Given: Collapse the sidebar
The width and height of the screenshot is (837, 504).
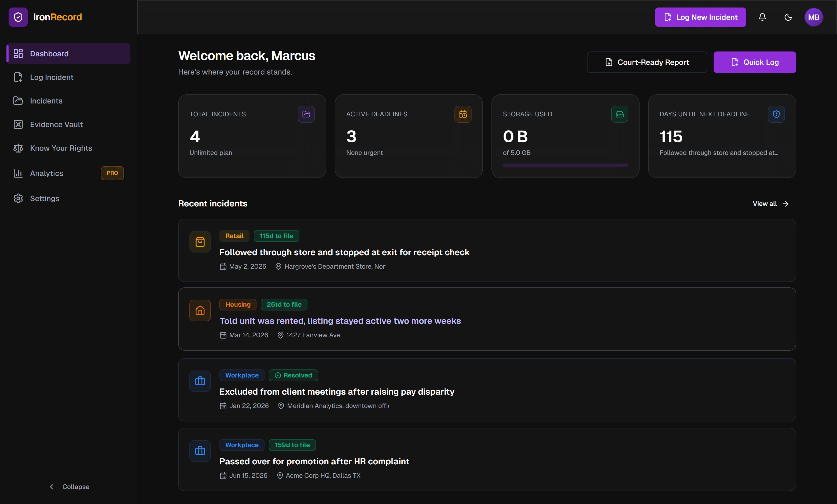Looking at the screenshot, I should pyautogui.click(x=69, y=487).
